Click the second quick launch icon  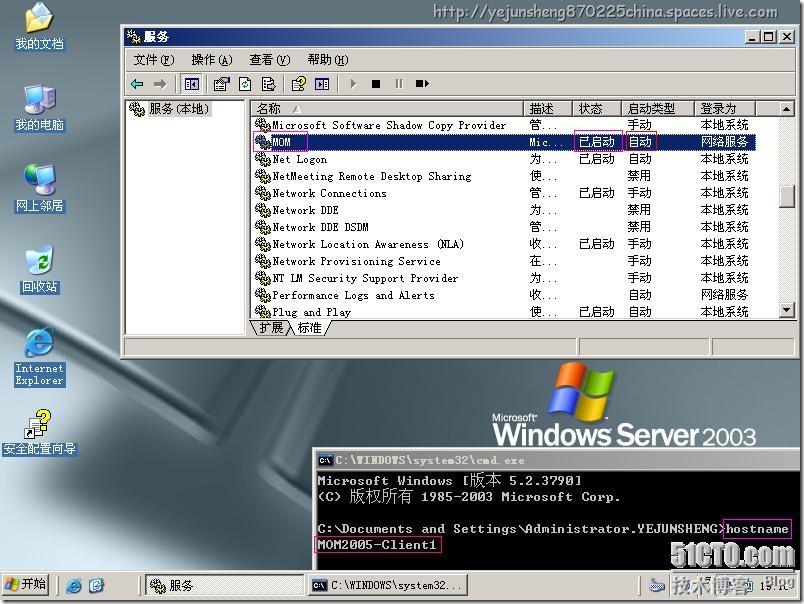pyautogui.click(x=96, y=586)
